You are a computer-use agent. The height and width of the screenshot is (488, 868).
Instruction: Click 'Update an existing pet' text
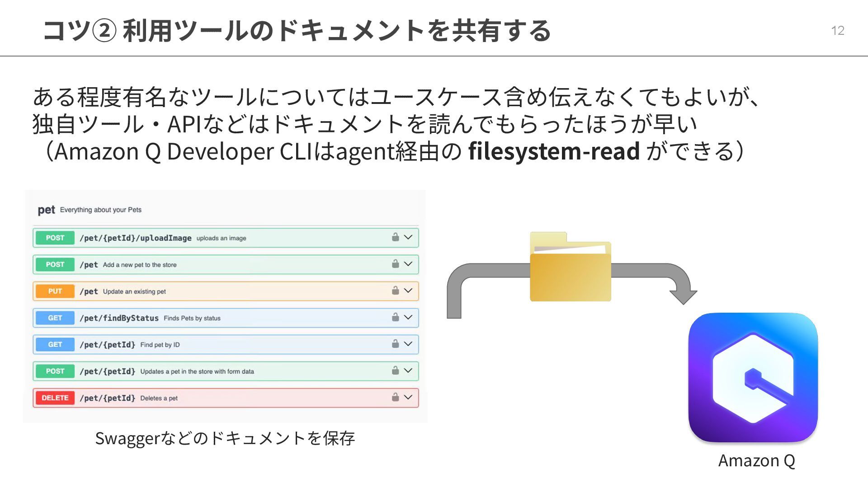[x=134, y=291]
